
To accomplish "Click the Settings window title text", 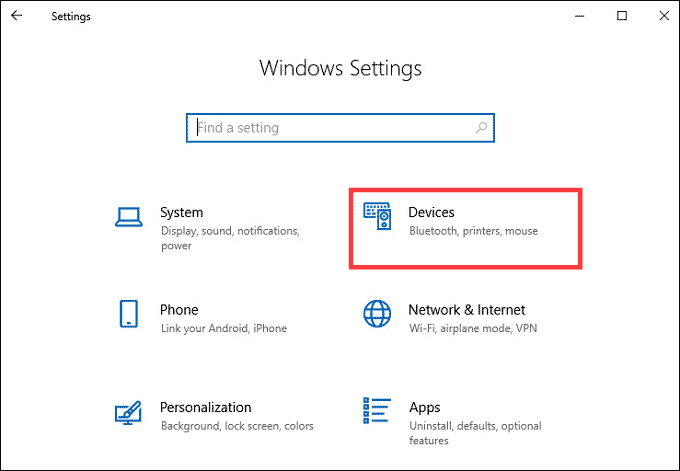I will pos(71,16).
